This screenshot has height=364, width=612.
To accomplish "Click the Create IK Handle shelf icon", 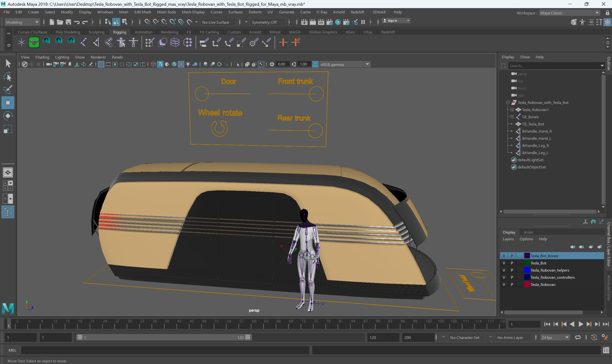I will 96,43.
